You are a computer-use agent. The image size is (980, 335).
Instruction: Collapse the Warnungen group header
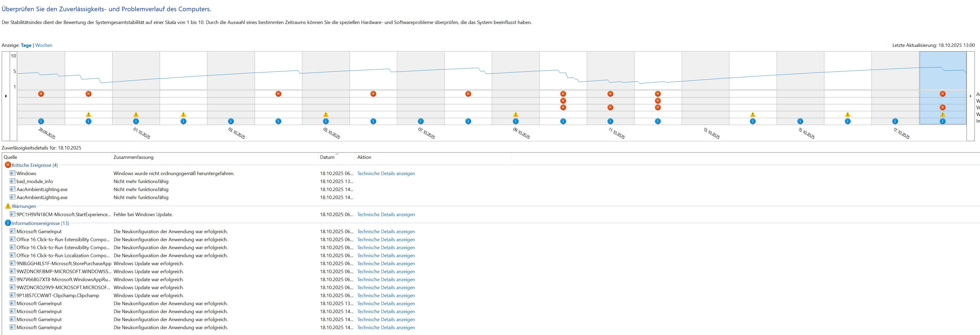[x=23, y=206]
